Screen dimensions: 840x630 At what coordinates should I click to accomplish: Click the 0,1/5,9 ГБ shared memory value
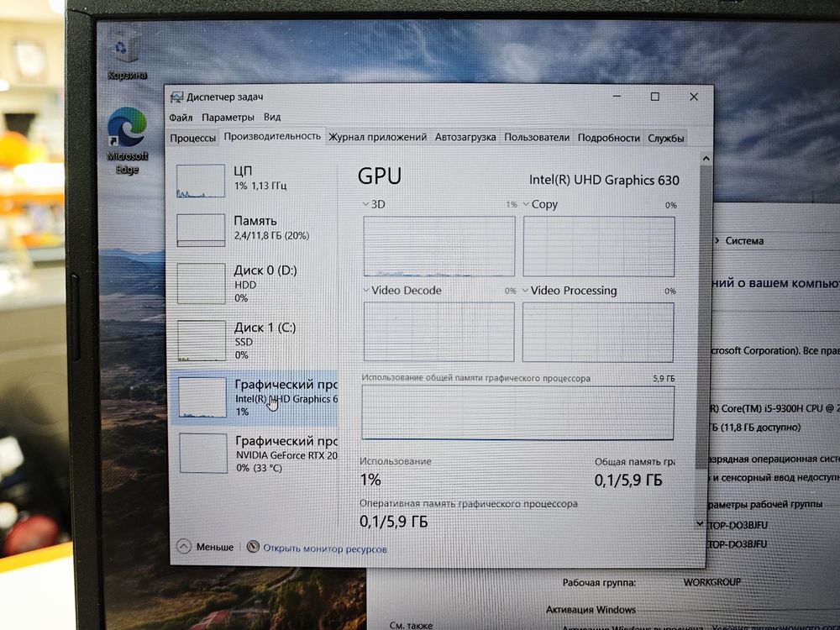pyautogui.click(x=628, y=480)
